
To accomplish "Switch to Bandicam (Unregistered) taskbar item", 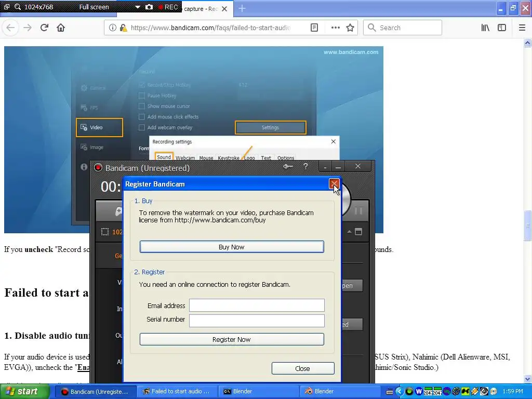I will [x=95, y=391].
